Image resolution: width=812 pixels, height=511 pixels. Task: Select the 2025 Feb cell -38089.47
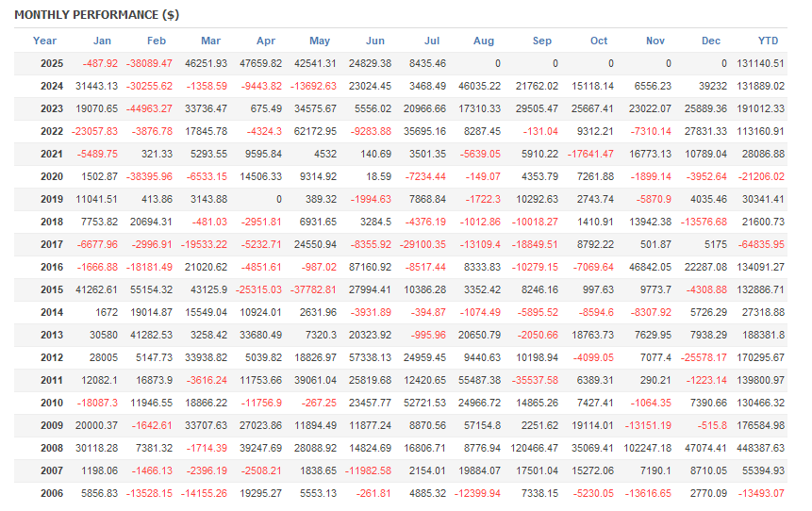point(149,63)
